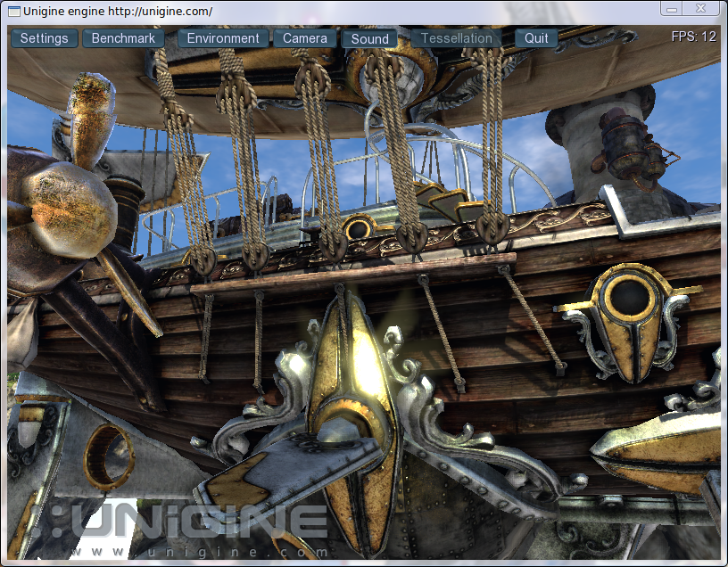Screen dimensions: 728x567
Task: Toggle the Sound button
Action: (x=369, y=38)
